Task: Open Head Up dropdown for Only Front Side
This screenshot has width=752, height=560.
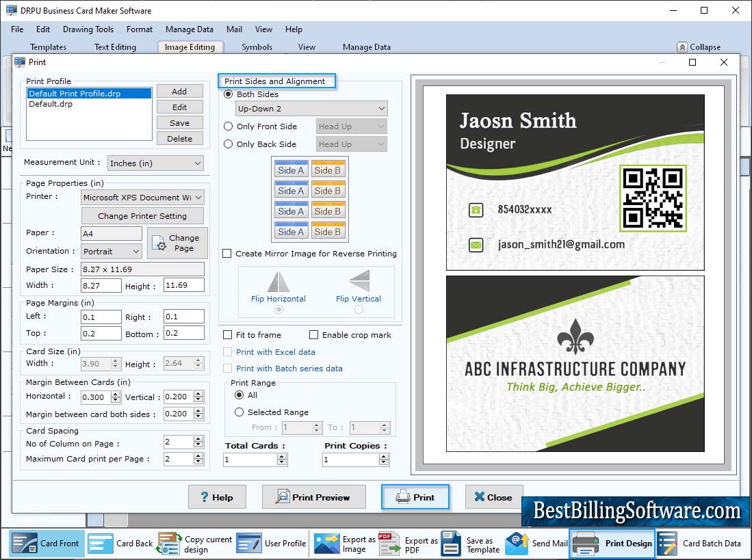Action: pyautogui.click(x=352, y=126)
